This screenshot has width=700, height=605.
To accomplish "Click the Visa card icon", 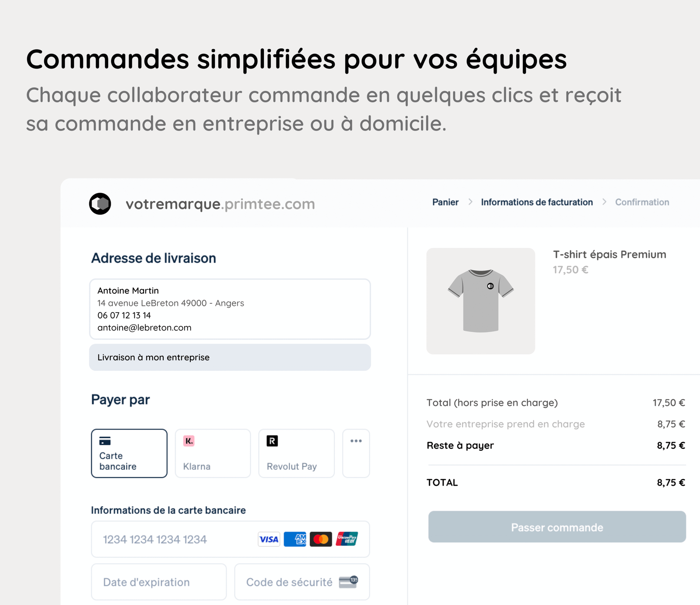I will tap(269, 539).
